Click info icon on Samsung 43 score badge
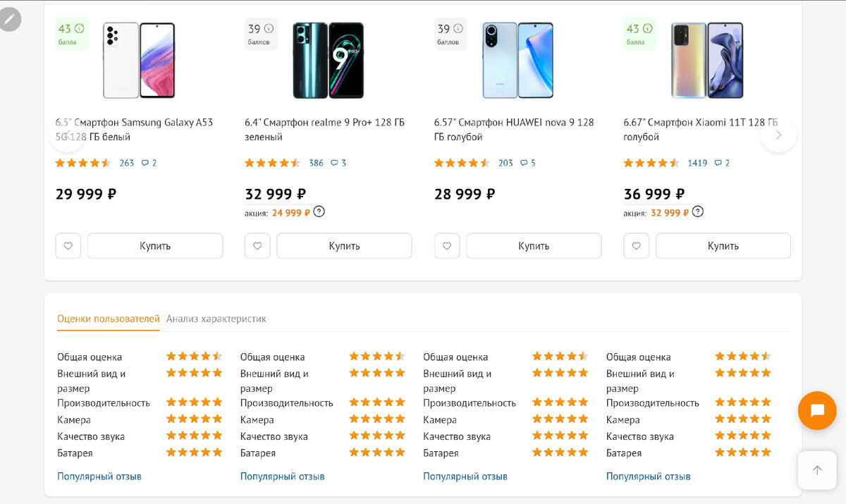This screenshot has height=504, width=846. (x=80, y=29)
